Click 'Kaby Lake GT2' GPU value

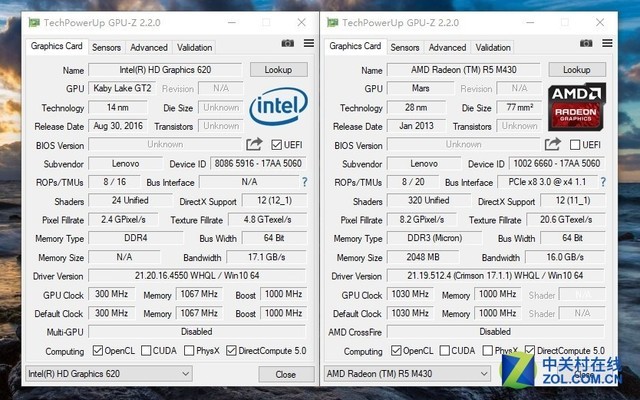pyautogui.click(x=122, y=88)
